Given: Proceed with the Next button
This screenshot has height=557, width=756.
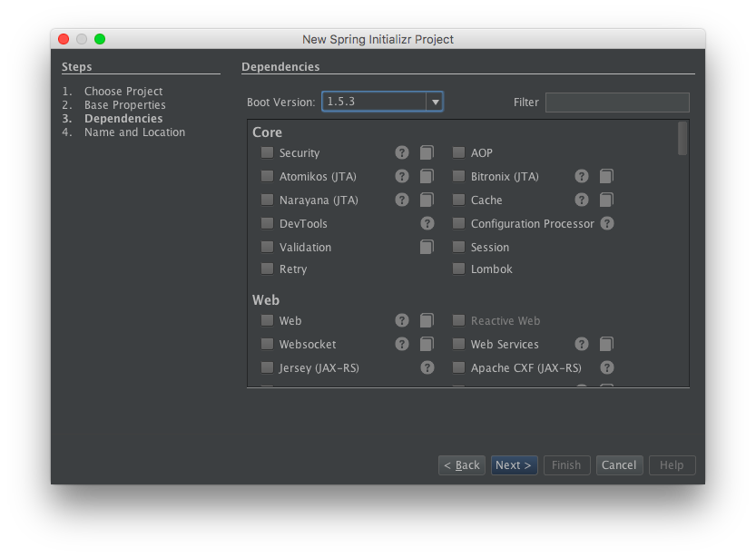Looking at the screenshot, I should click(514, 465).
